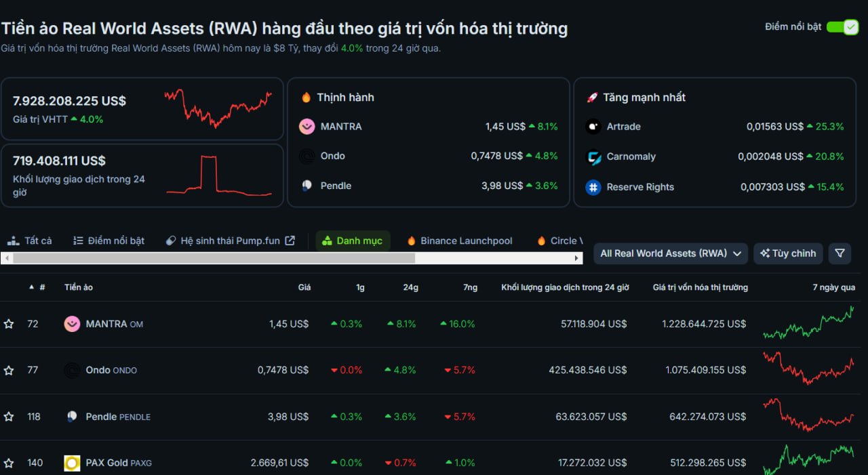The width and height of the screenshot is (868, 475).
Task: Open Carnomaly in Tăng mạnh nhất list
Action: [x=631, y=157]
